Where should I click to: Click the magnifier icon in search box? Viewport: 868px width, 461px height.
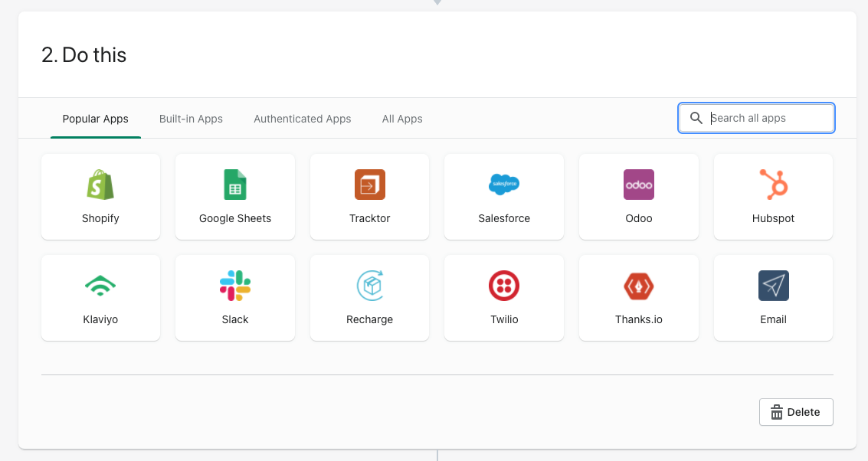coord(696,118)
